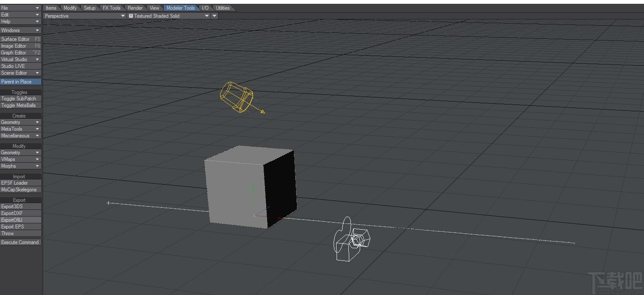Open the Help menu dropdown
This screenshot has width=644, height=295.
click(x=21, y=21)
